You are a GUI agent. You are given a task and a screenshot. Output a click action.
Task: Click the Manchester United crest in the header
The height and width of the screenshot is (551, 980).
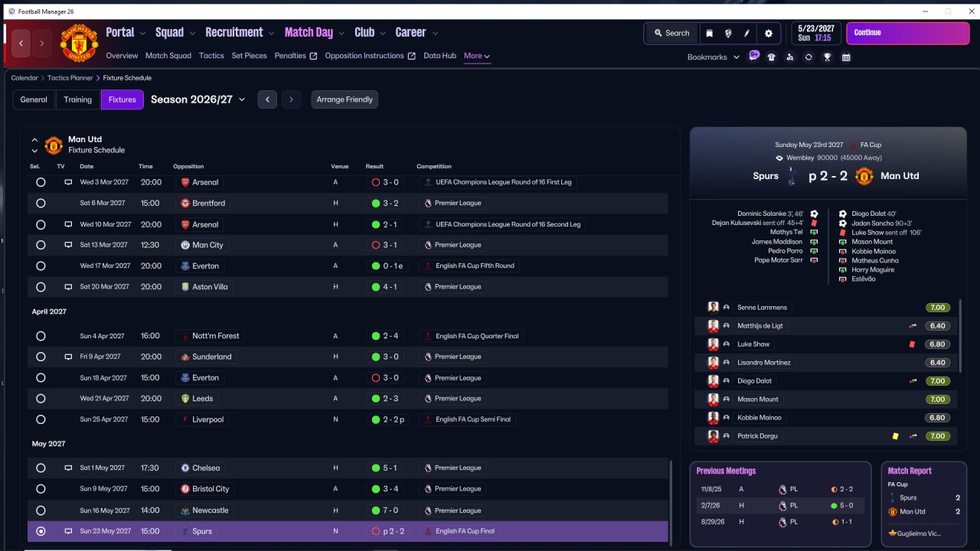(79, 43)
